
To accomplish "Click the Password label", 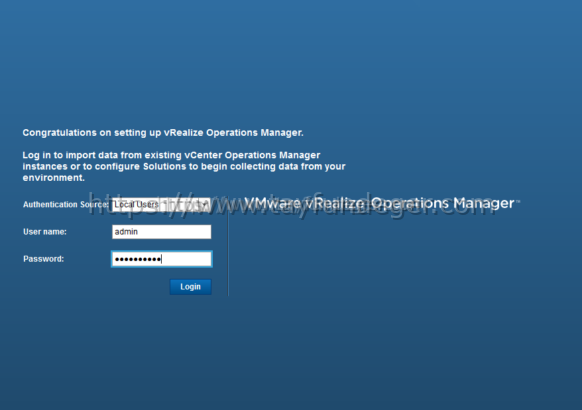I will pos(43,259).
